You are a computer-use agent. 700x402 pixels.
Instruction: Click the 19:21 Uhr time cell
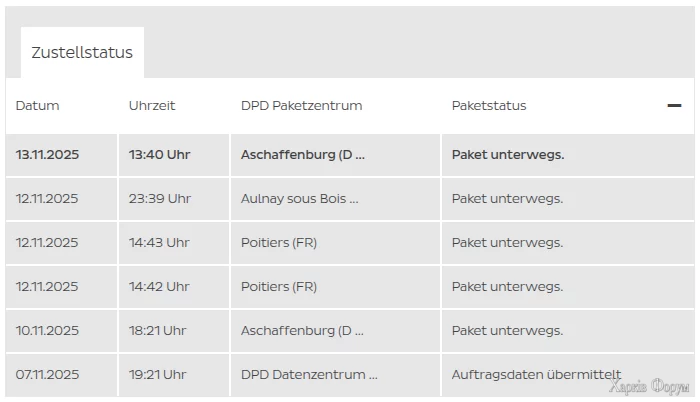point(157,375)
